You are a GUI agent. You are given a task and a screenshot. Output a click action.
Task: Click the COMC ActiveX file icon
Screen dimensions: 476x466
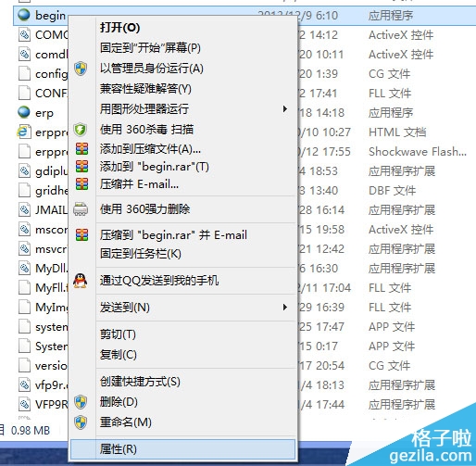pyautogui.click(x=24, y=34)
